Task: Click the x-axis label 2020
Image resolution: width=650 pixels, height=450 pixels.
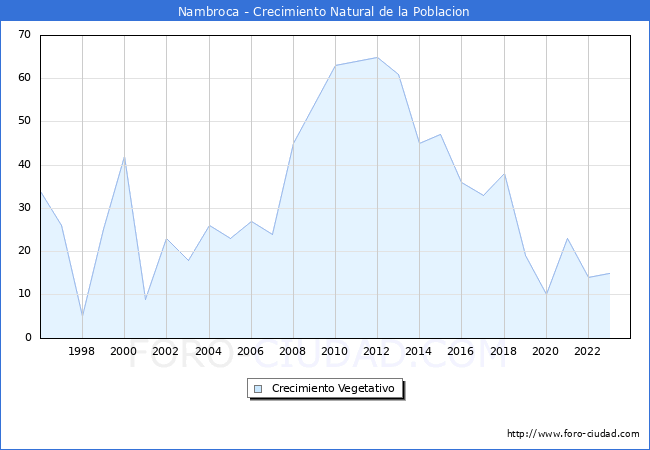Action: click(546, 351)
